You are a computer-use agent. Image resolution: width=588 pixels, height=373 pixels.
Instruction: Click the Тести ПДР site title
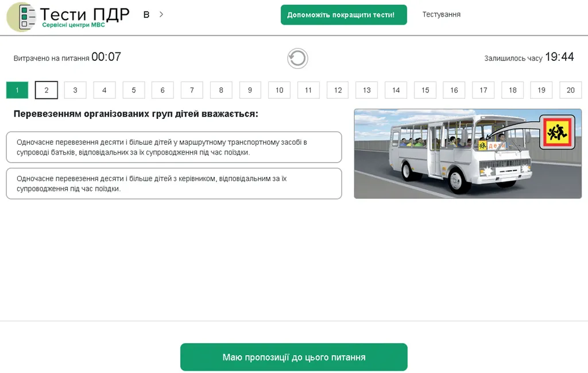coord(85,14)
